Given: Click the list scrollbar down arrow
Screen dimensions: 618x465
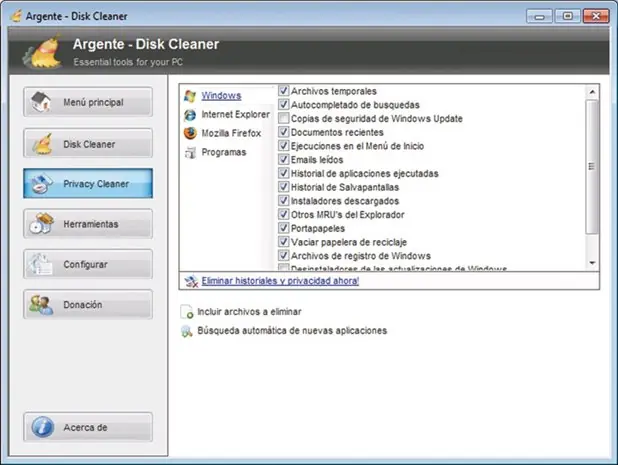Looking at the screenshot, I should click(x=592, y=263).
